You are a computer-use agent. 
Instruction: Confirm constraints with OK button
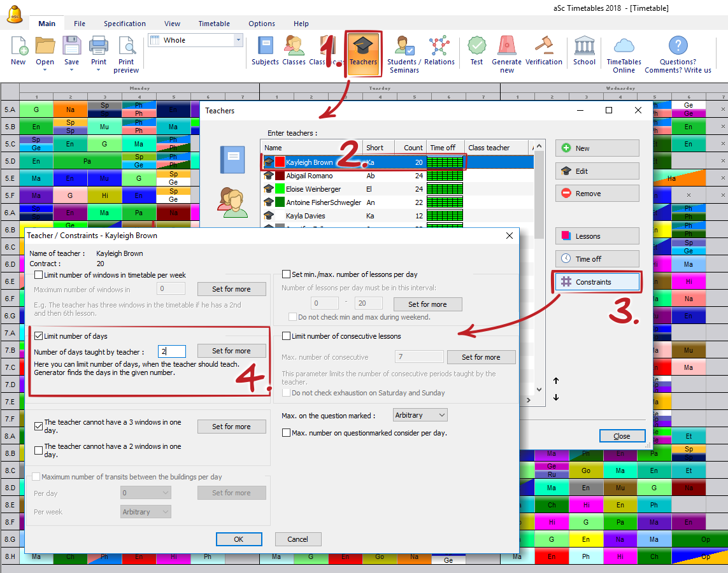point(239,539)
